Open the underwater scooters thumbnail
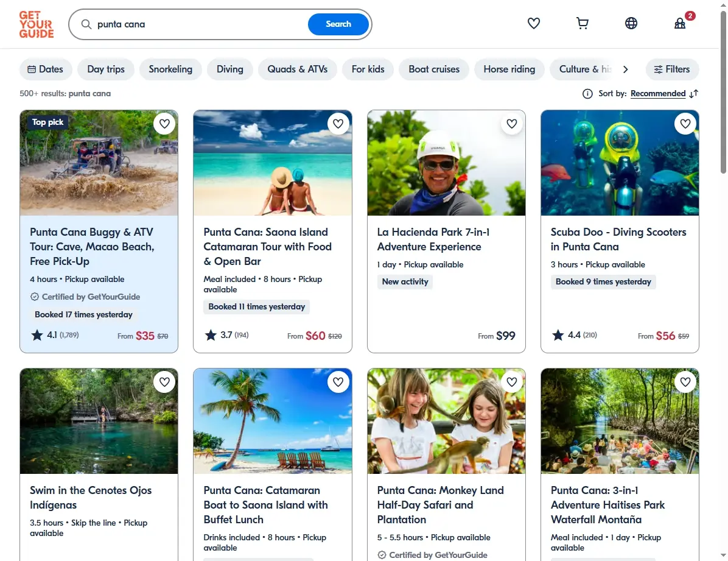Viewport: 728px width, 561px height. (x=620, y=163)
